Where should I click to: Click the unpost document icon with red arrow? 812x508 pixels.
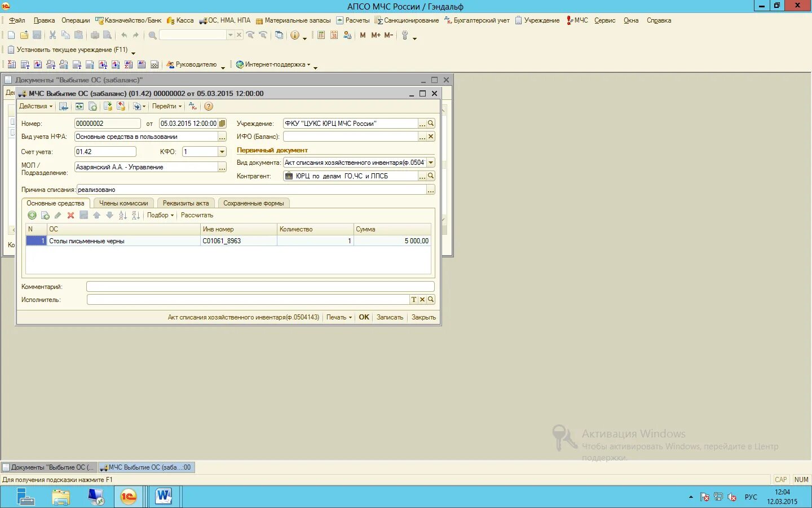[x=121, y=106]
